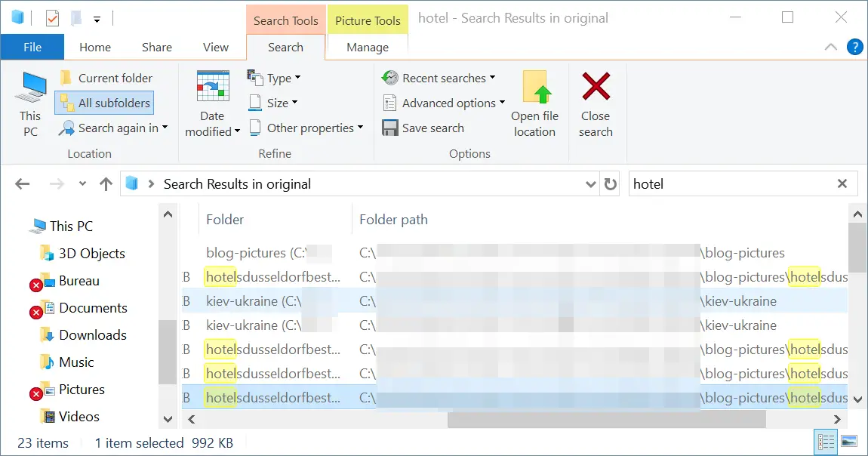Switch to details view layout
Image resolution: width=868 pixels, height=456 pixels.
click(x=824, y=442)
